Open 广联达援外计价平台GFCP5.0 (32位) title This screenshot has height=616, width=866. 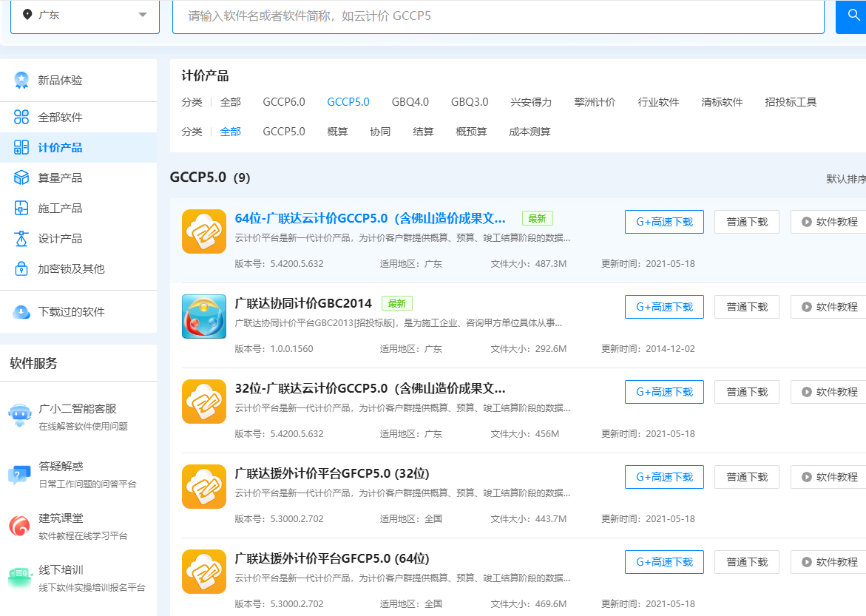click(x=332, y=474)
